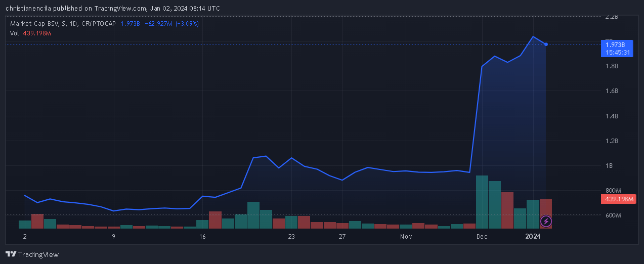Click the Vol indicator label in the legend
This screenshot has width=644, height=264.
click(x=14, y=33)
